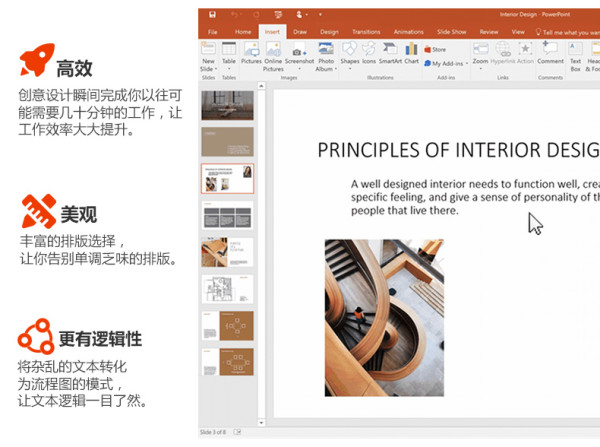This screenshot has height=447, width=600.
Task: Select slide 7 thumbnail with brown diagram
Action: [x=227, y=326]
